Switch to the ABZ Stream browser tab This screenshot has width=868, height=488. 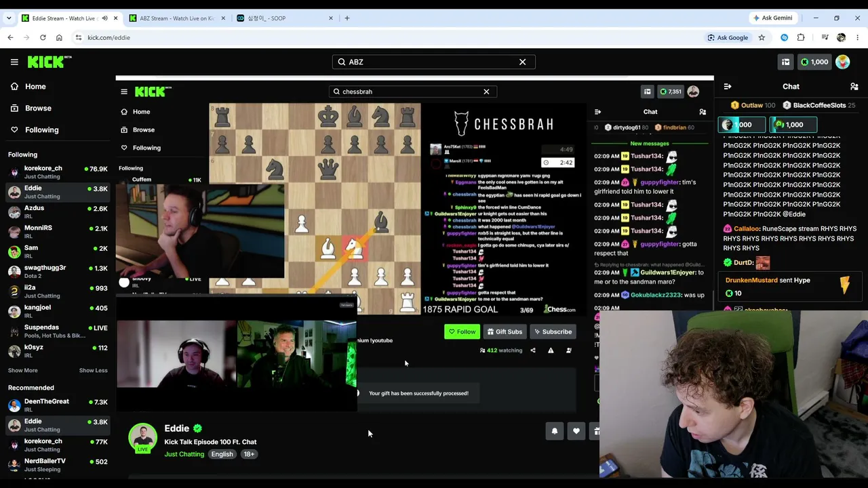click(x=176, y=18)
